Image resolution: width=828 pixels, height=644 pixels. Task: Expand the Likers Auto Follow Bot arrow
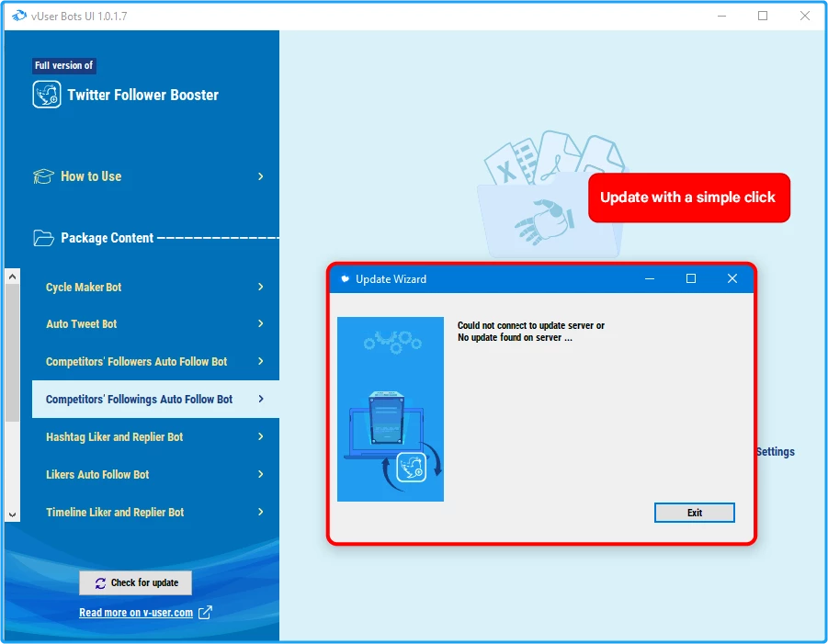pyautogui.click(x=260, y=474)
